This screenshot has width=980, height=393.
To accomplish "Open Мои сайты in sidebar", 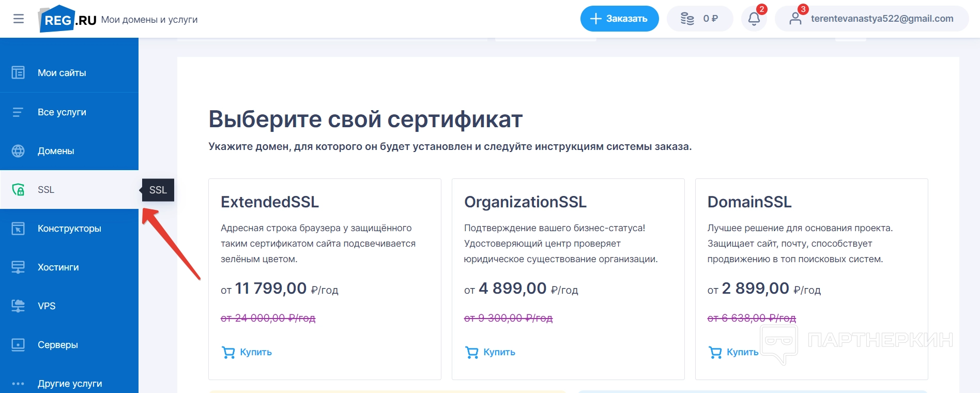I will click(x=62, y=73).
